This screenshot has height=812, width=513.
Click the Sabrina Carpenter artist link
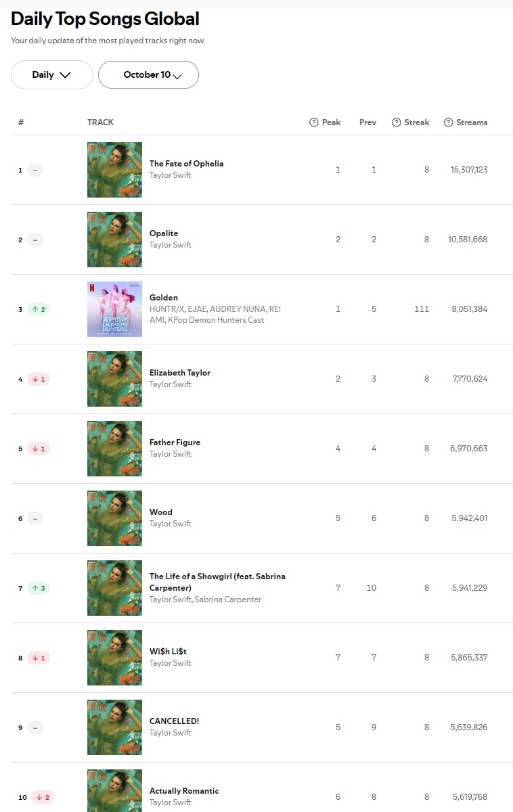pos(227,600)
